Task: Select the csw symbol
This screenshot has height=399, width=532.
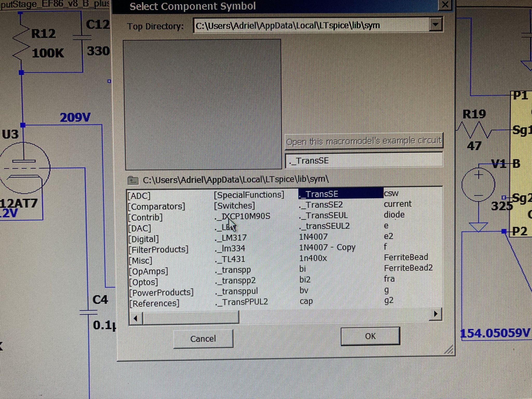Action: (x=391, y=193)
